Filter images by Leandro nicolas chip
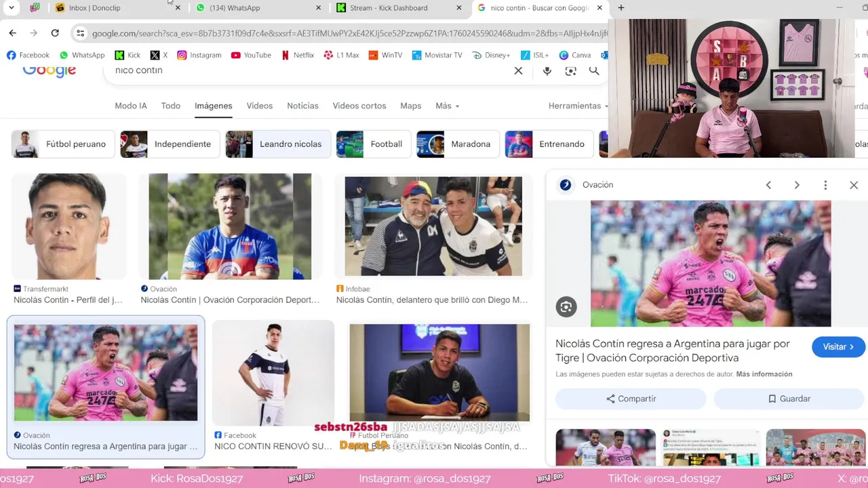This screenshot has width=868, height=488. [x=278, y=144]
